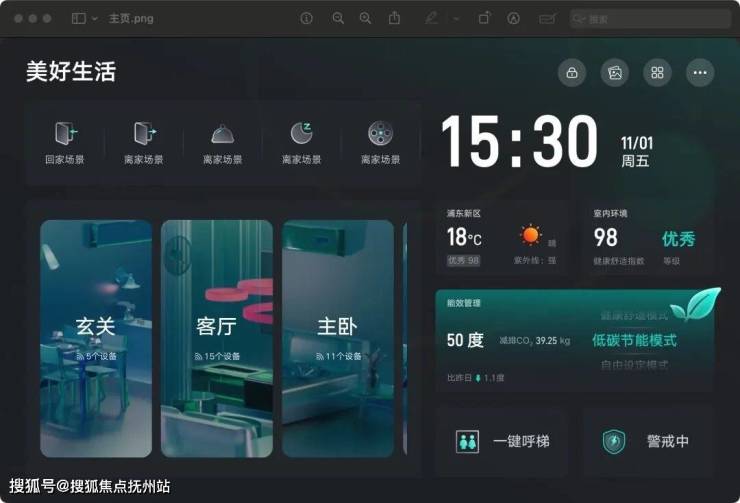Open the four-square grid view icon
Screen dimensions: 740x503
[657, 73]
